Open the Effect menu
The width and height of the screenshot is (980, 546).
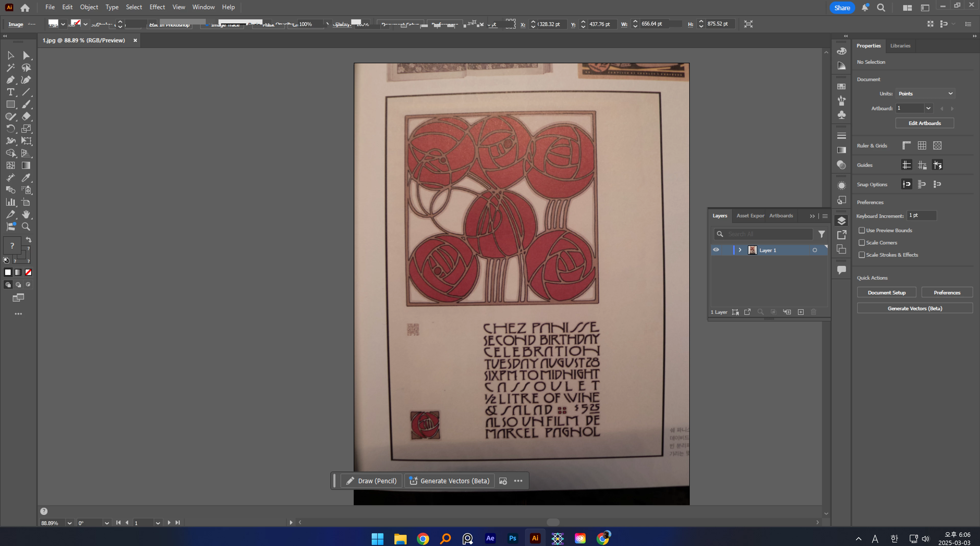(157, 7)
